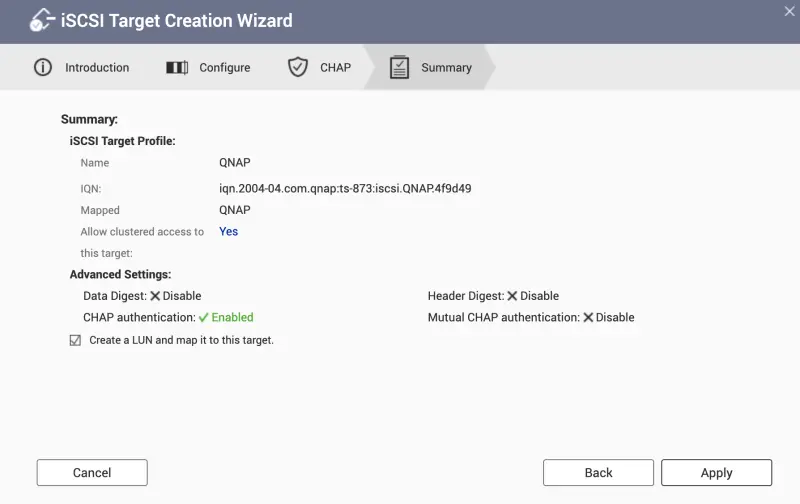This screenshot has height=504, width=800.
Task: Click the Data Digest X icon
Action: point(155,296)
